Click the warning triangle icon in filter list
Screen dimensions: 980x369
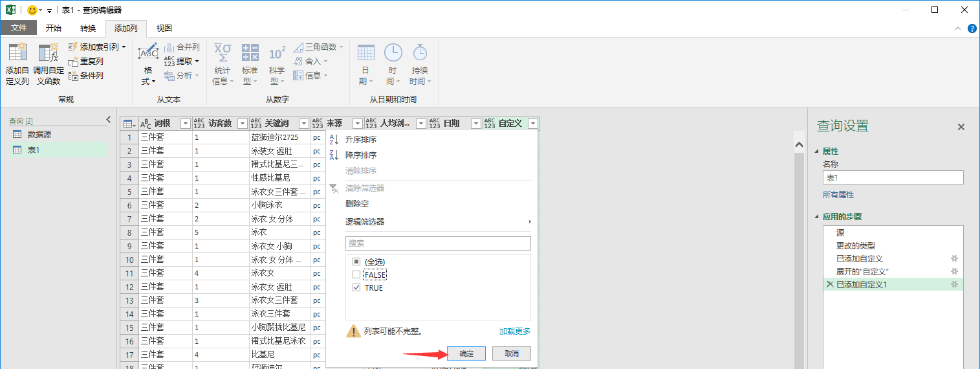353,331
